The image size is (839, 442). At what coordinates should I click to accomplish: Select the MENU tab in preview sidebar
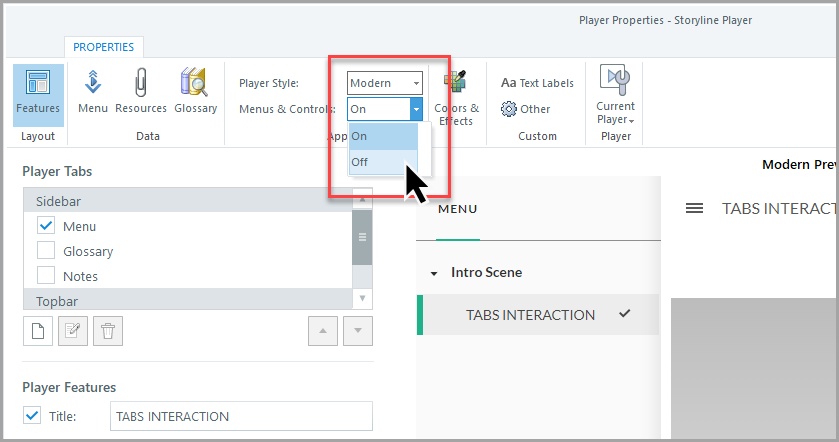tap(457, 209)
